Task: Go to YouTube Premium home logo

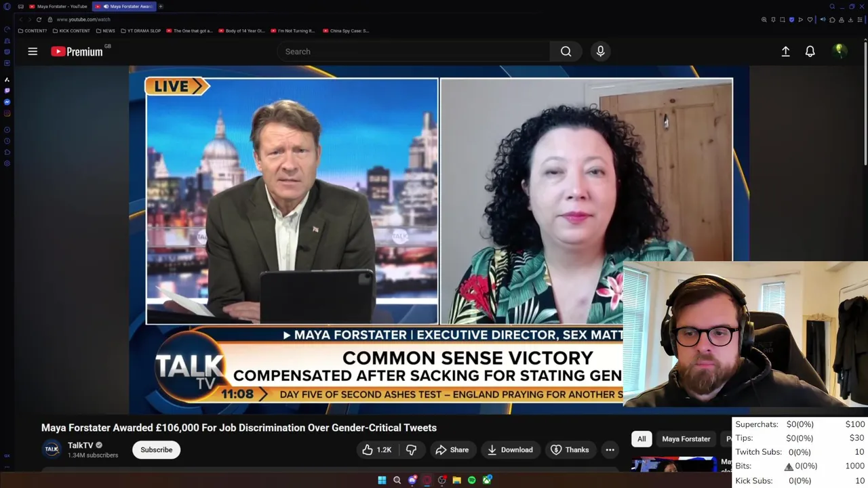Action: coord(77,52)
